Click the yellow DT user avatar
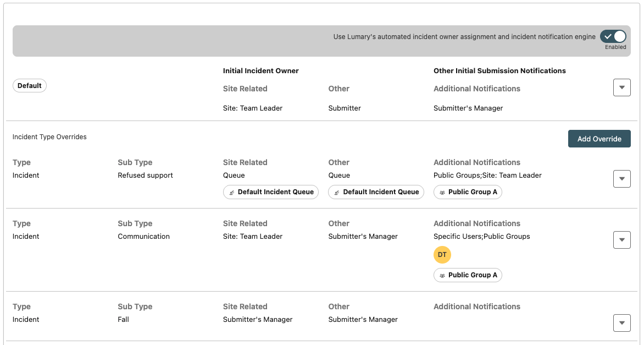Viewport: 644px width, 345px height. pyautogui.click(x=442, y=255)
